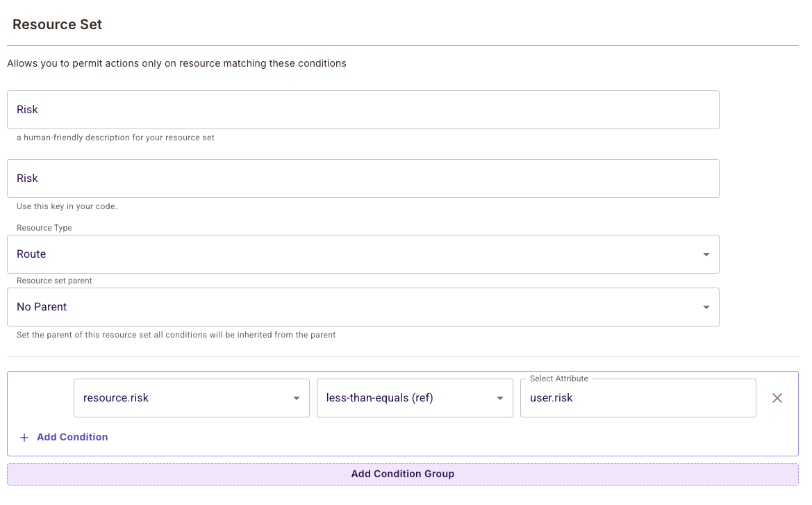
Task: Click the Add Condition link
Action: tap(72, 437)
